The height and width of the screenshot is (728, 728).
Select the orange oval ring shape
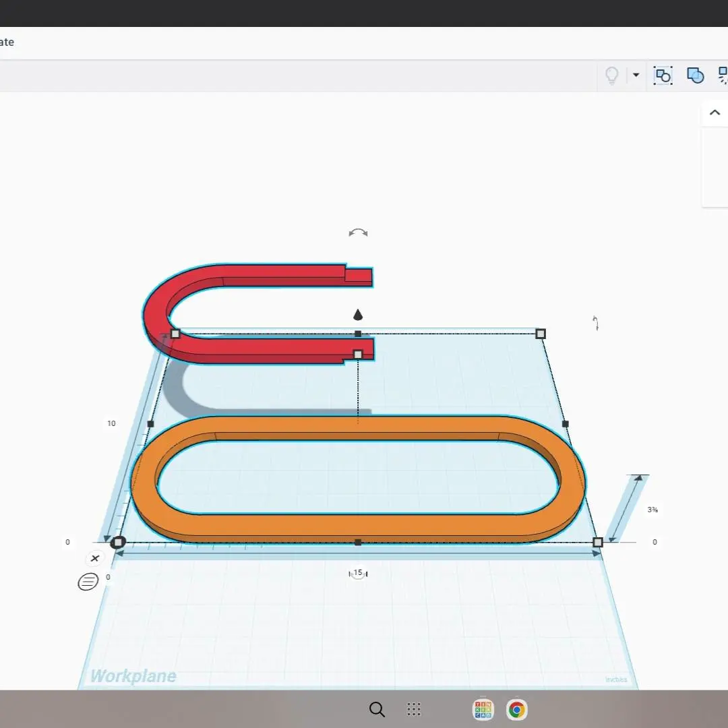click(358, 480)
